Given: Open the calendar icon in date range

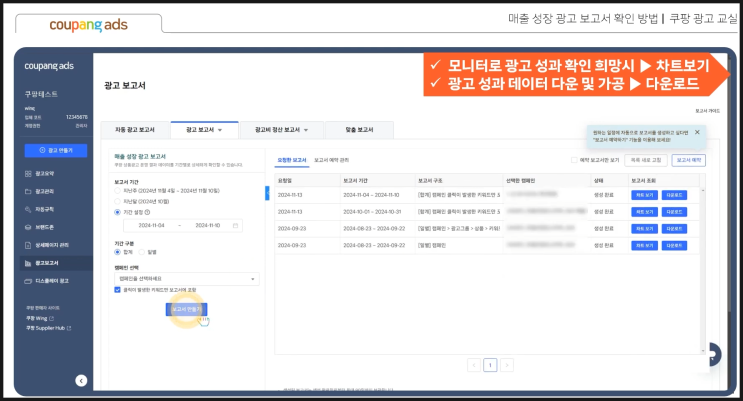Looking at the screenshot, I should tap(236, 226).
